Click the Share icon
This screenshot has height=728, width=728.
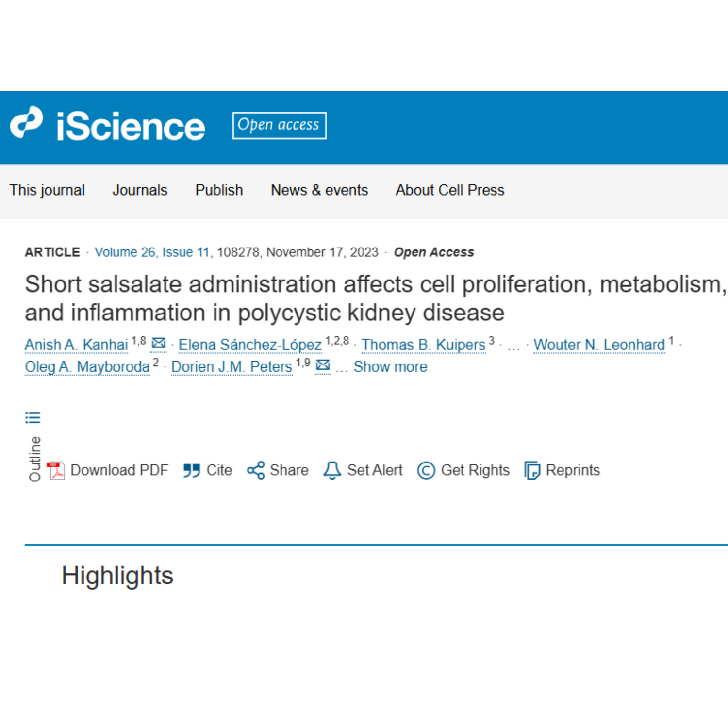tap(256, 470)
